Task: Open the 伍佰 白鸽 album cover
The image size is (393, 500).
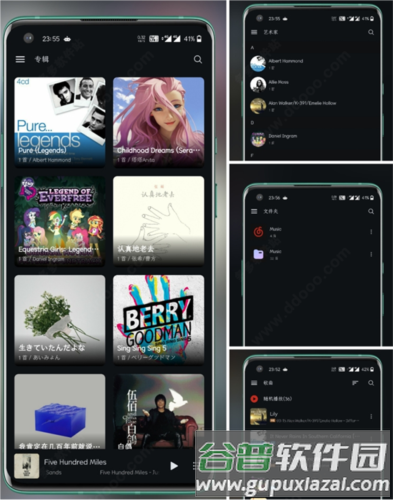Action: [159, 411]
